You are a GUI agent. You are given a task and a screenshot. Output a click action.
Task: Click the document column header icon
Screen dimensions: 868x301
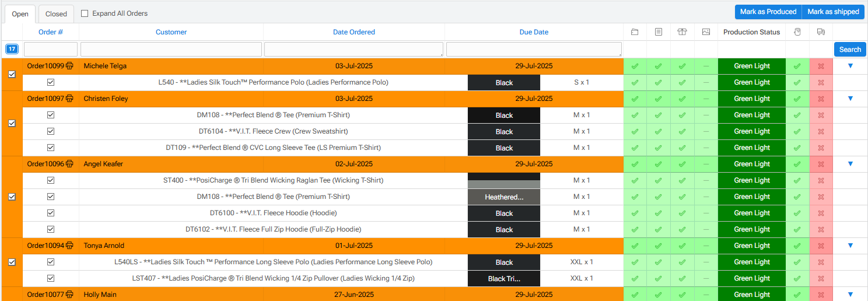tap(659, 32)
